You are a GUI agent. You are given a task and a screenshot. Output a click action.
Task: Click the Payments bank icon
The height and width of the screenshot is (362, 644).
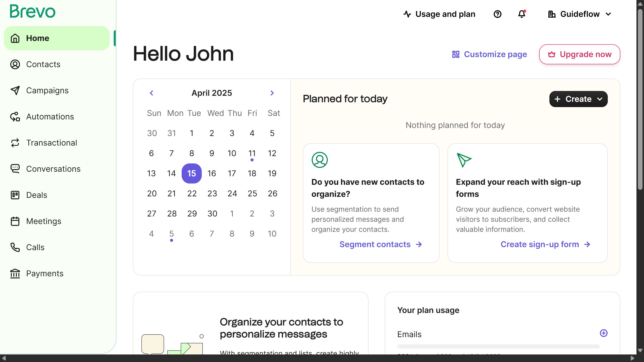15,274
